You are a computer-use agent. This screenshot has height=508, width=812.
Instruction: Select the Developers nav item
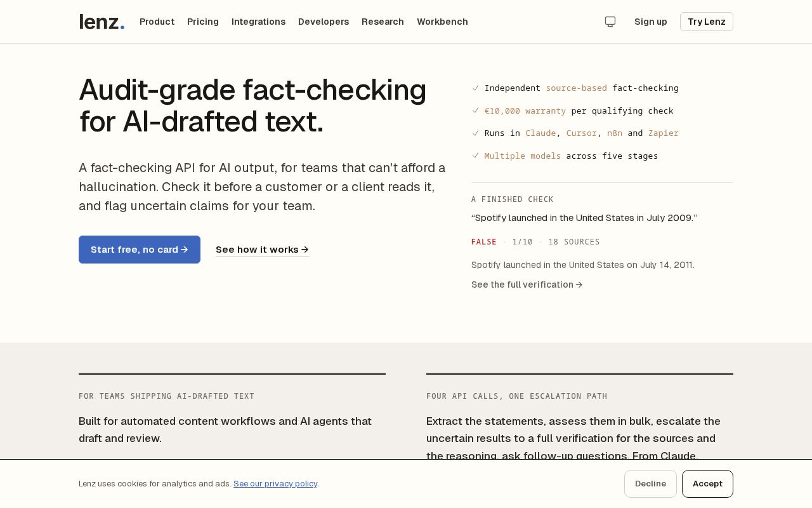324,22
